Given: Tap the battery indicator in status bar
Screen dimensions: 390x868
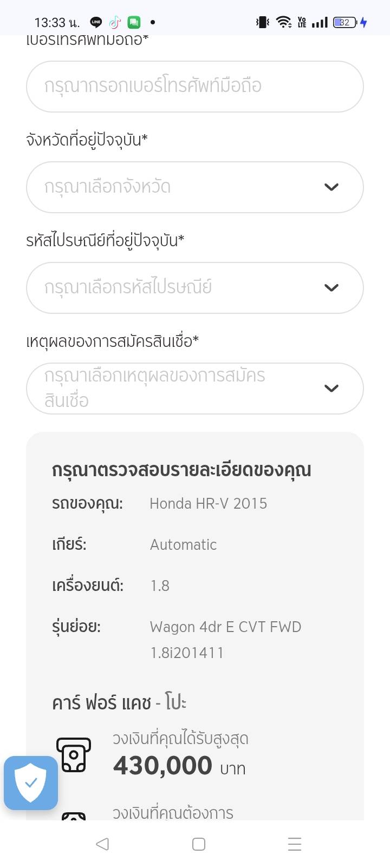Looking at the screenshot, I should click(x=345, y=22).
